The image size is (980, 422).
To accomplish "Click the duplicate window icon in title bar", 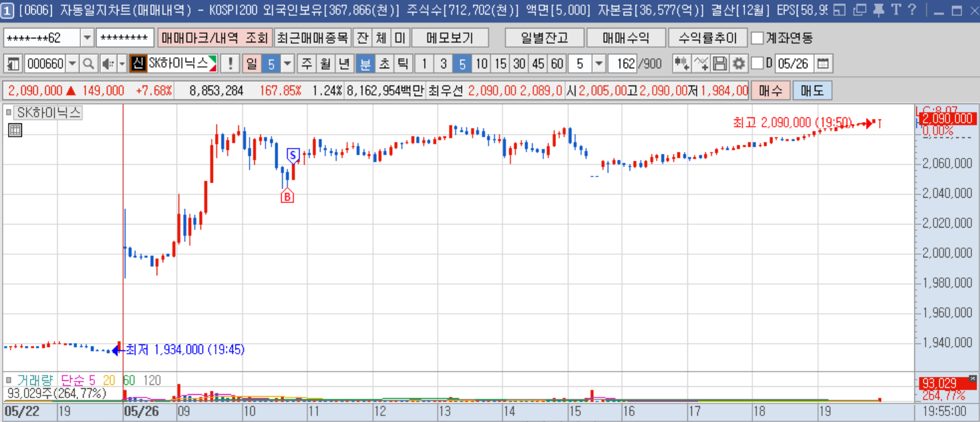I will coord(859,10).
